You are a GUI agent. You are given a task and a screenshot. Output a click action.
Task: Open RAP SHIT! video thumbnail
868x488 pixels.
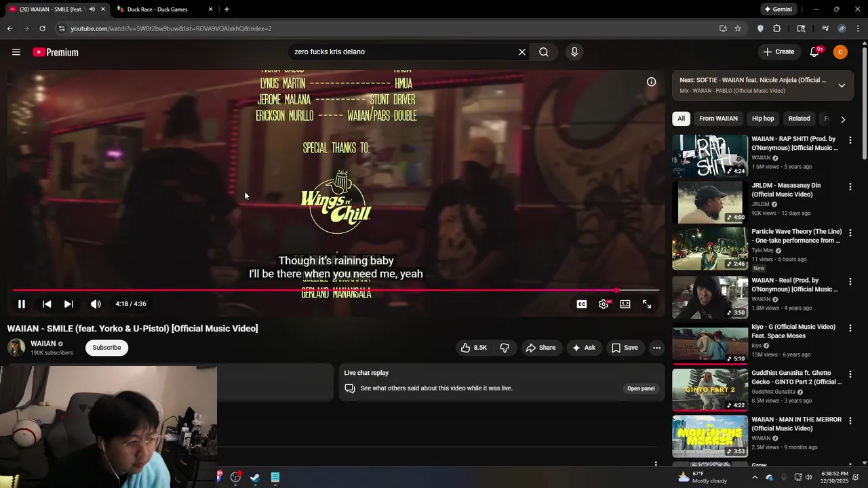[710, 156]
